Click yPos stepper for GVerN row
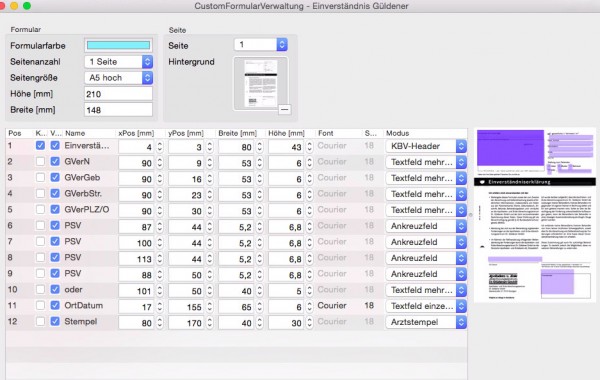Screen dimensions: 600x380 coord(210,163)
